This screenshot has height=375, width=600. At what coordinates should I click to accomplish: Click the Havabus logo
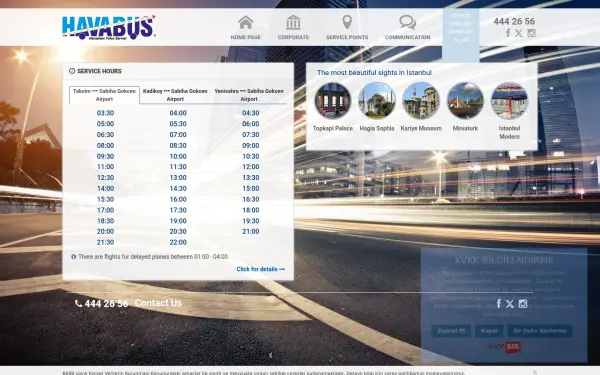point(108,28)
